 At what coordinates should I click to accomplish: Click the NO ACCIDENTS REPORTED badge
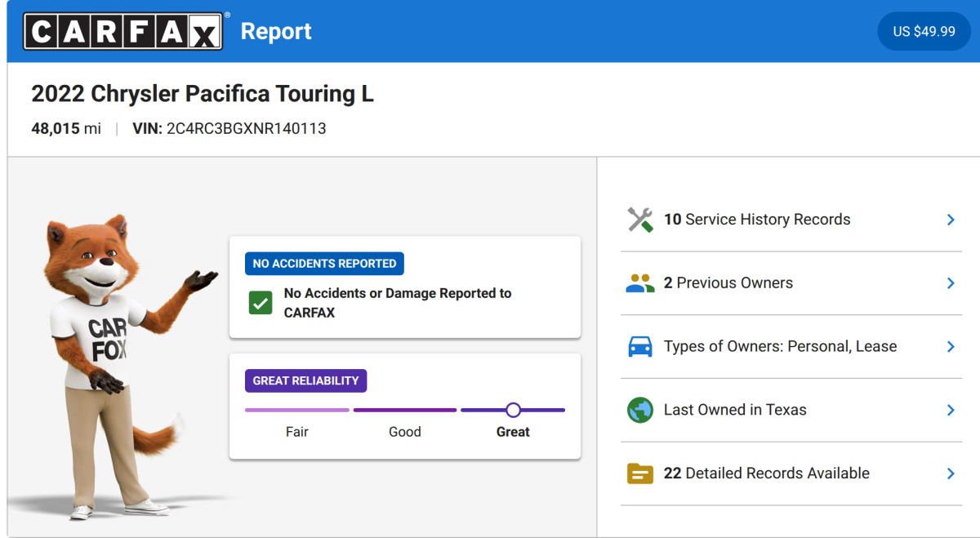[x=324, y=264]
